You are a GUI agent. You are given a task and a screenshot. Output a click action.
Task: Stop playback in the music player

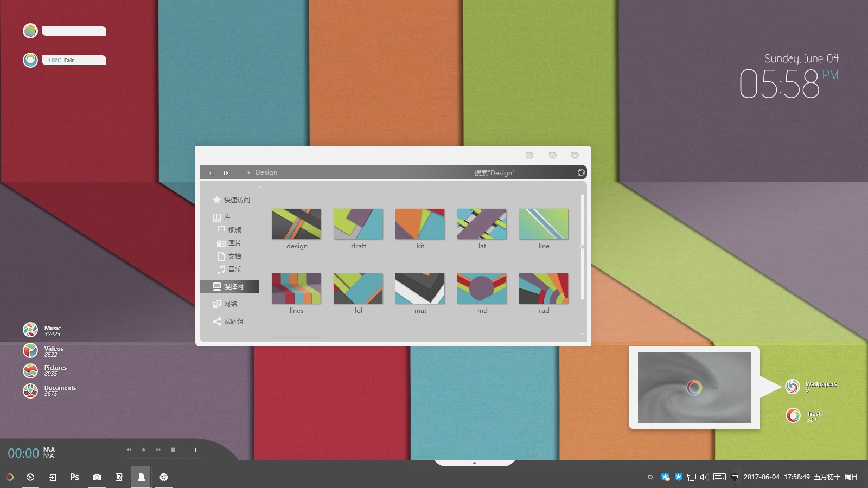click(x=173, y=450)
